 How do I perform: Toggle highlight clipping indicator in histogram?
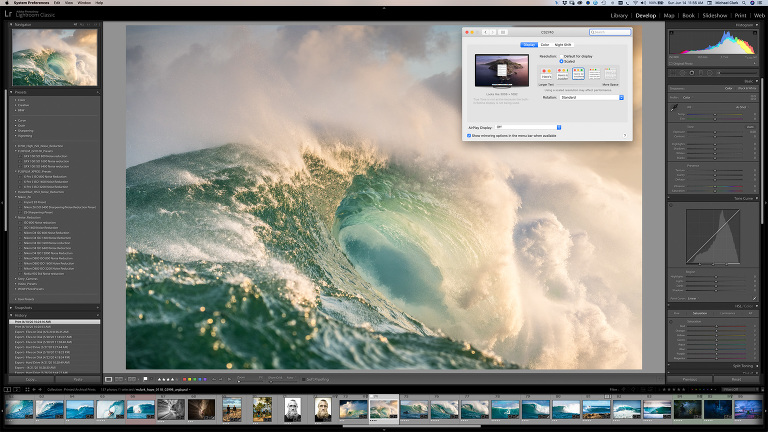755,33
